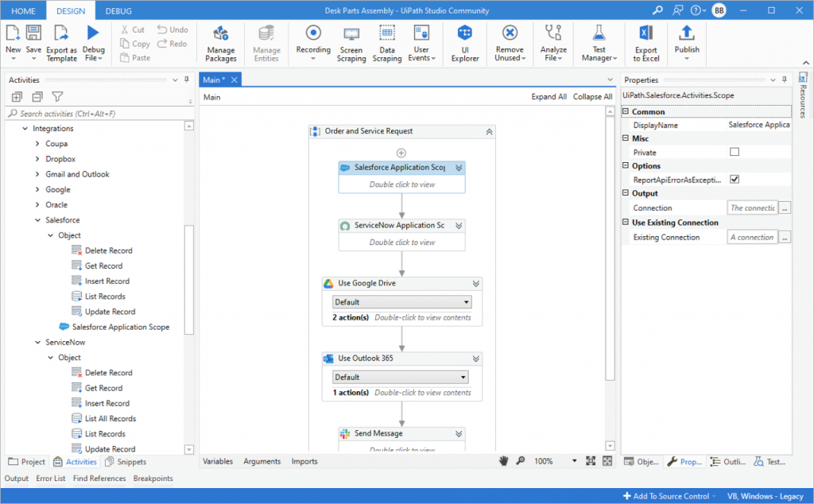814x504 pixels.
Task: Open the Error List panel
Action: pos(51,478)
